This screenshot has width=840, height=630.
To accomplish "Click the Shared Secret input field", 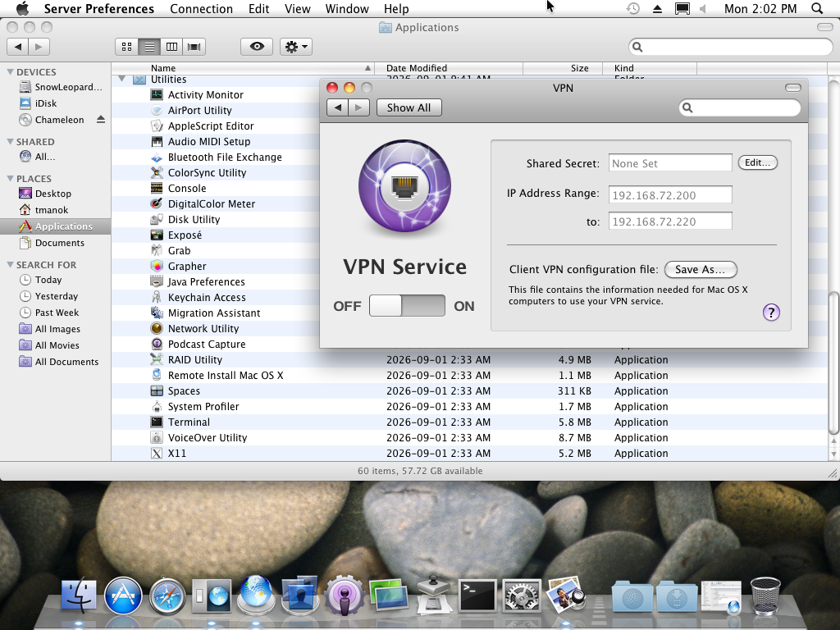I will pos(670,163).
